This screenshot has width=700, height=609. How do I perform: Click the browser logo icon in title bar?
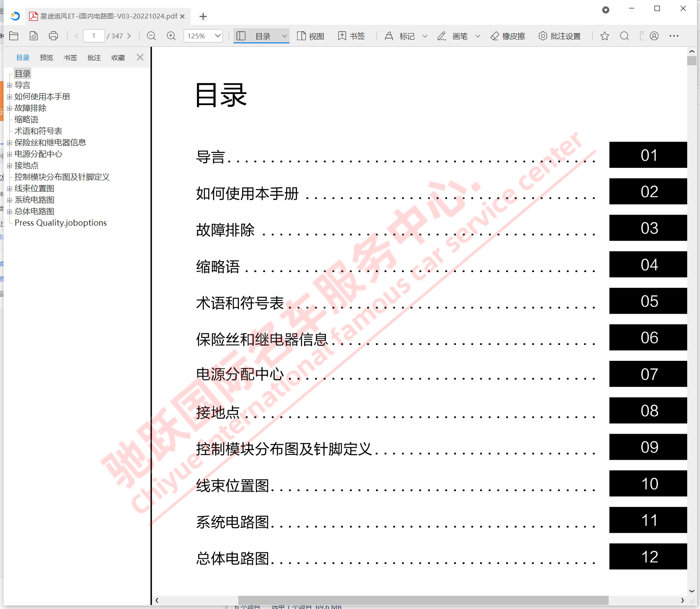15,16
